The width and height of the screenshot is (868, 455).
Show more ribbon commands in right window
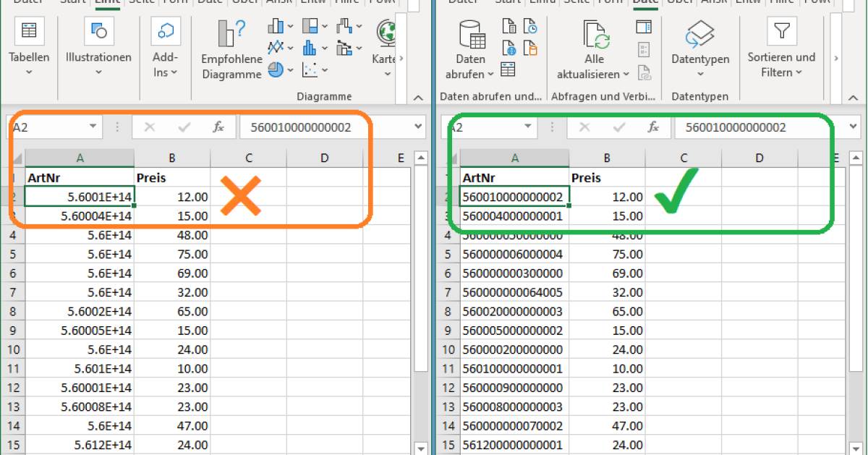click(836, 59)
